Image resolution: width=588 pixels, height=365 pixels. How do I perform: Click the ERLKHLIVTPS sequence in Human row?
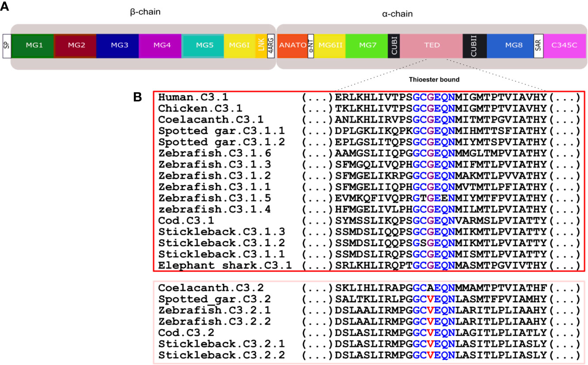374,97
